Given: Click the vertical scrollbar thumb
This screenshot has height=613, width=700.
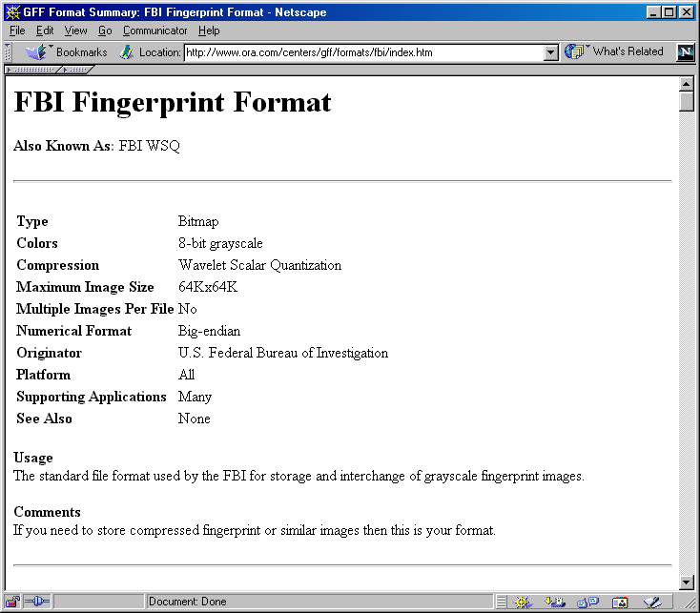Looking at the screenshot, I should [x=686, y=101].
